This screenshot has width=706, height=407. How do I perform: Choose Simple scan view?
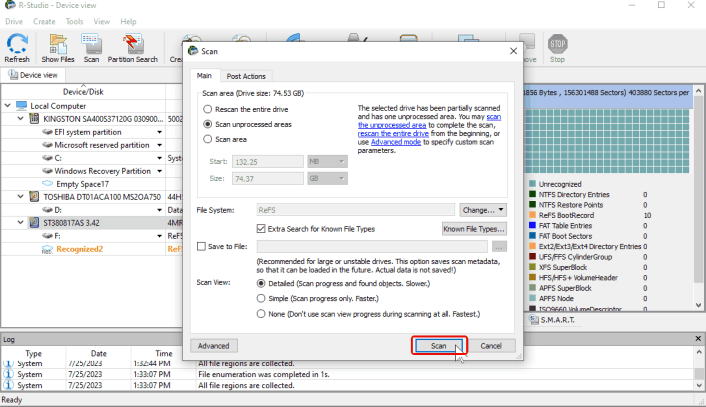pyautogui.click(x=261, y=298)
